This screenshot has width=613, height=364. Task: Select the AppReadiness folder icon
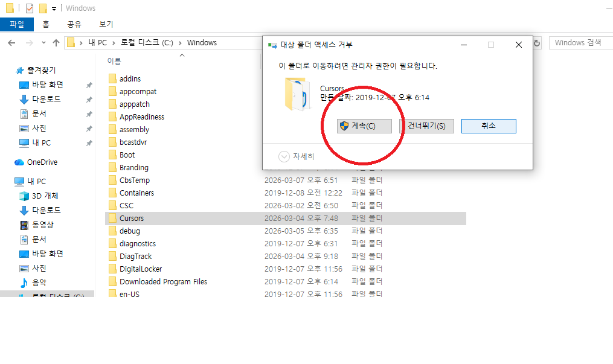pos(112,117)
